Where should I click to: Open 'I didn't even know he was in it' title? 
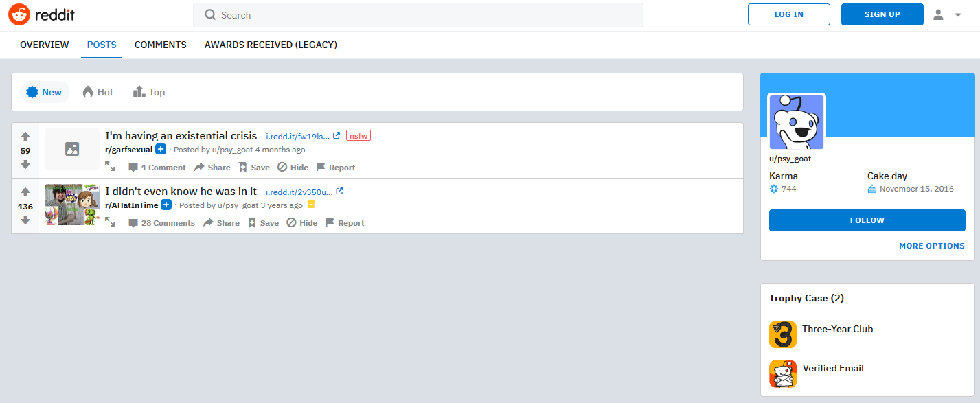click(181, 192)
